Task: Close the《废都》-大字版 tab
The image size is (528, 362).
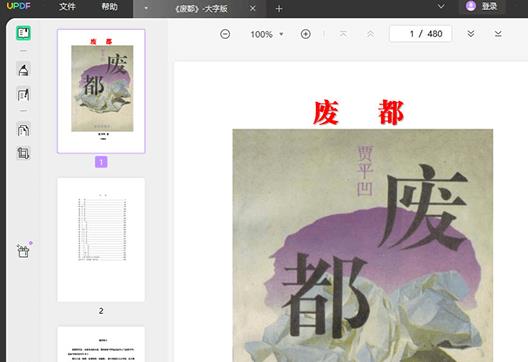Action: (253, 9)
